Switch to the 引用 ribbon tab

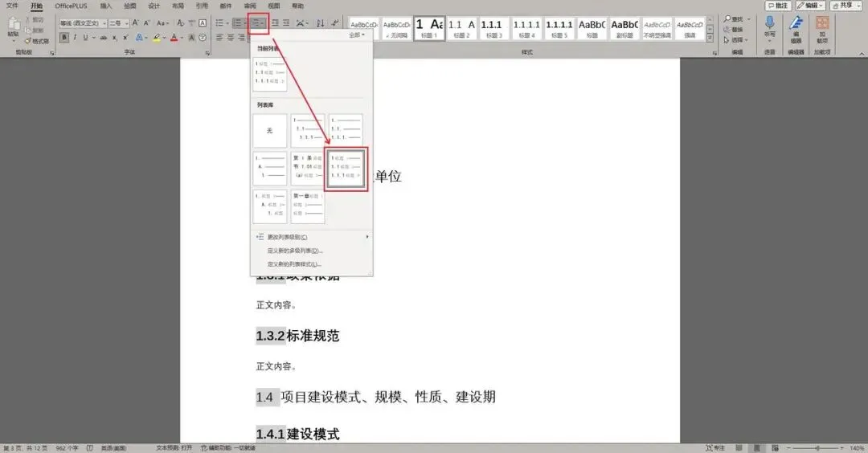(x=202, y=6)
